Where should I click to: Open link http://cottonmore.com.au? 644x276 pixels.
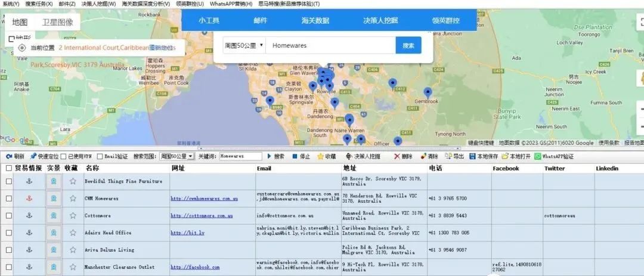click(x=202, y=216)
